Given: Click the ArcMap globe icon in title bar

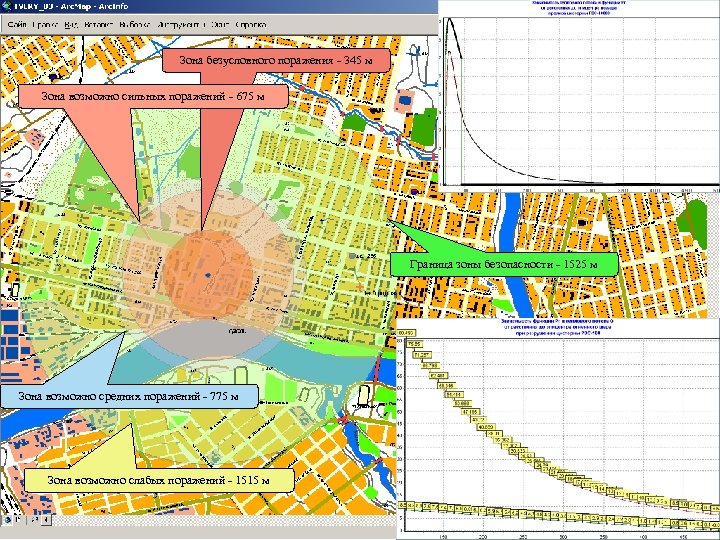Looking at the screenshot, I should (6, 6).
